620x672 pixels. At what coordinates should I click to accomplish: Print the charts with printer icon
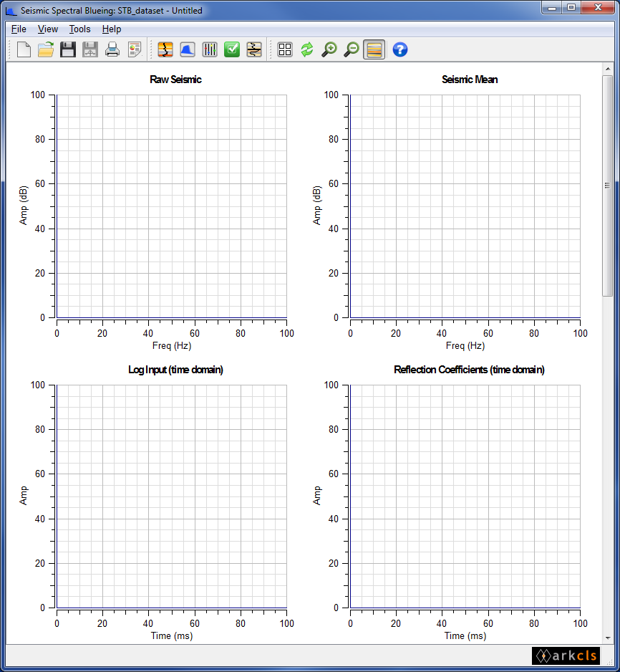[x=112, y=49]
